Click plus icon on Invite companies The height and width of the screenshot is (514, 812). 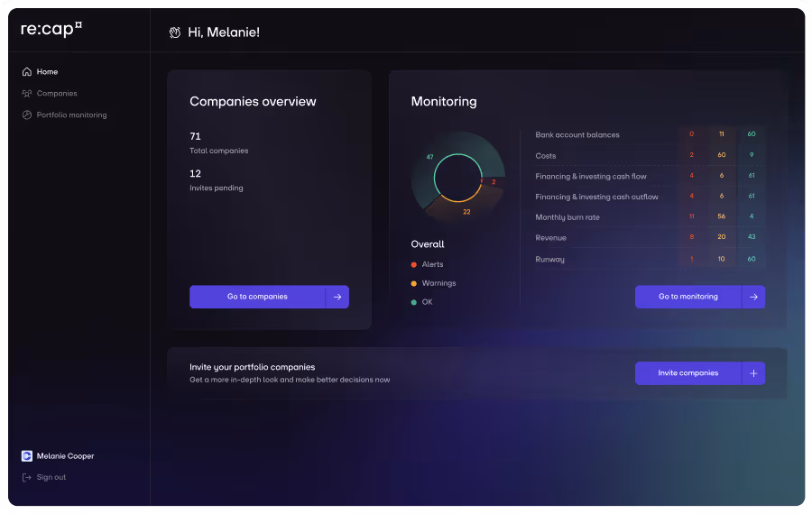[753, 373]
